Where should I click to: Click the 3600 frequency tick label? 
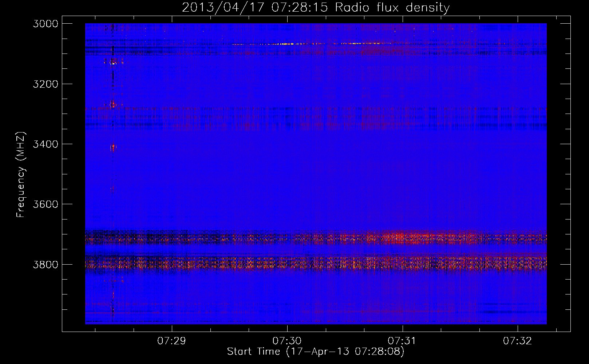(46, 204)
